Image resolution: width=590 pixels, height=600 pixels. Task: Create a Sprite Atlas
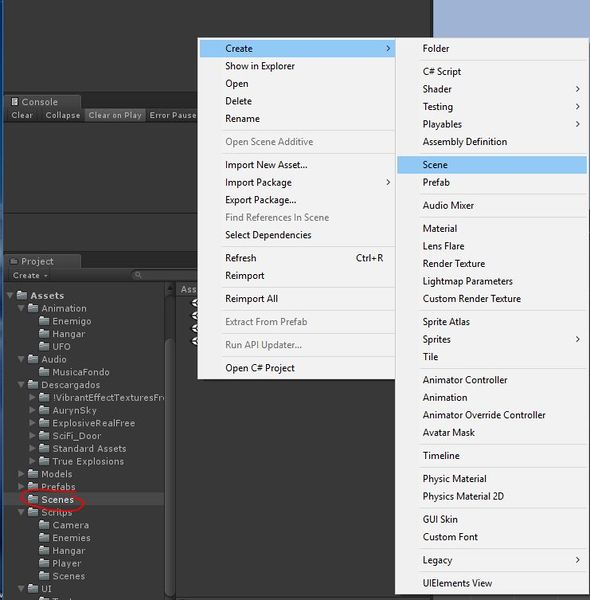(492, 322)
